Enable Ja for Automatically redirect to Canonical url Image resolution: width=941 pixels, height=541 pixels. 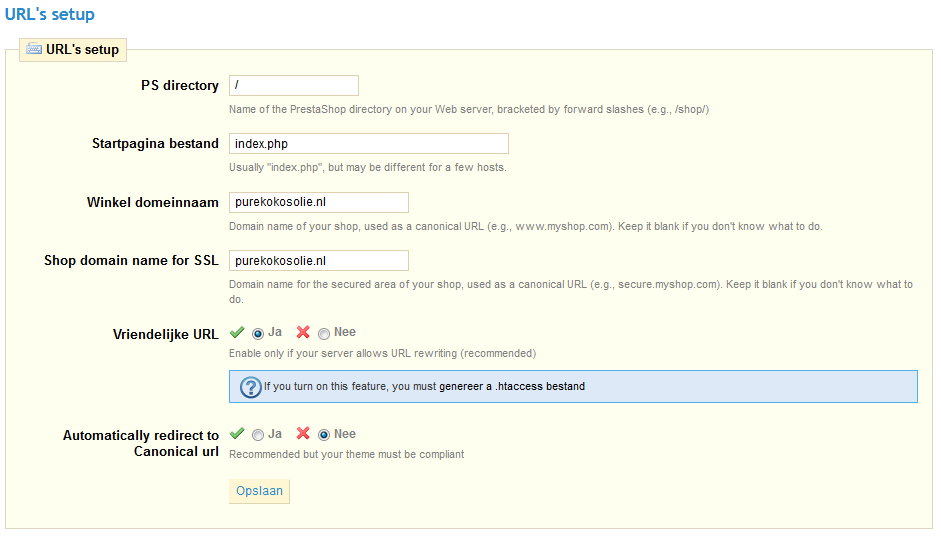point(258,435)
